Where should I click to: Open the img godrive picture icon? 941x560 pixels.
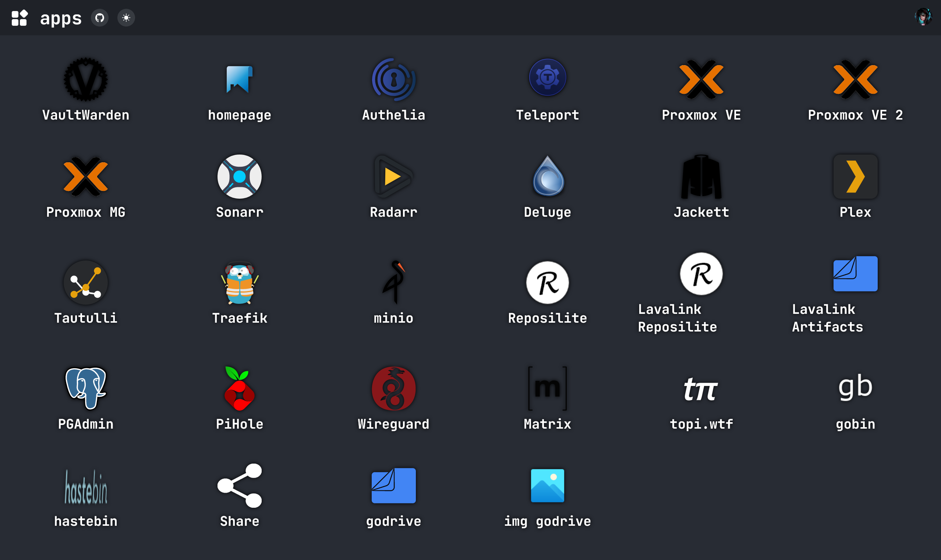(x=547, y=485)
